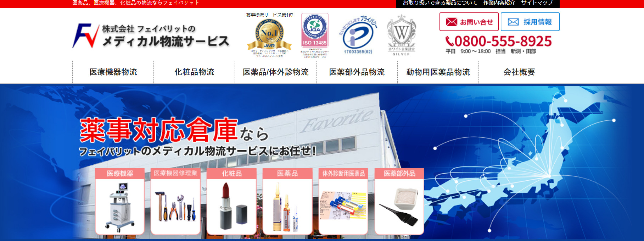
Task: Open the 動物用医薬品物流 menu item
Action: [438, 72]
